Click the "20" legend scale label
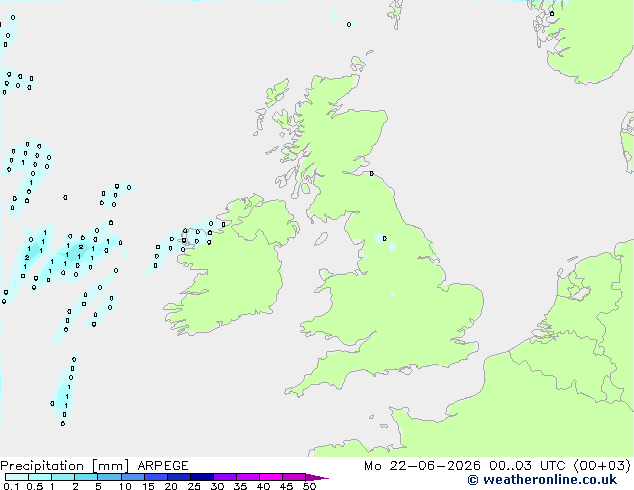Viewport: 634px width, 490px height. tap(171, 486)
